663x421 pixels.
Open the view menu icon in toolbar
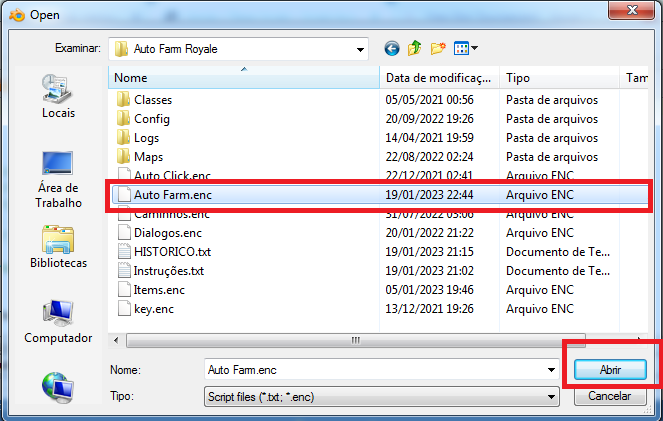(465, 48)
